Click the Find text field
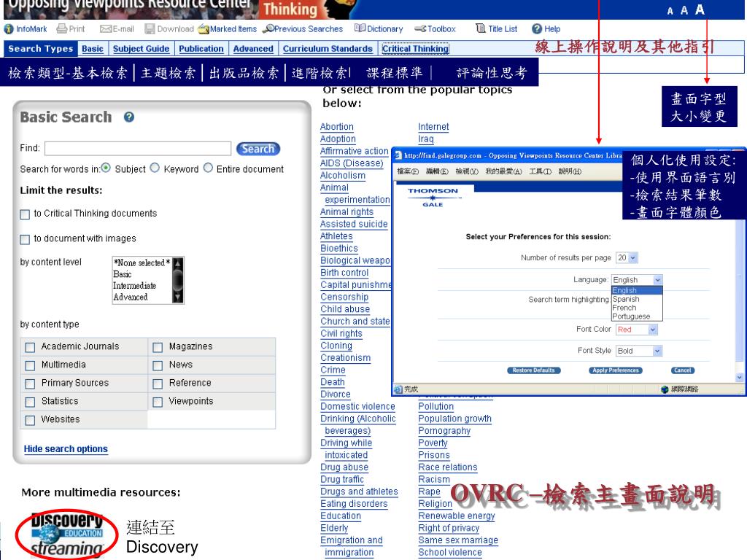The image size is (747, 560). [138, 149]
